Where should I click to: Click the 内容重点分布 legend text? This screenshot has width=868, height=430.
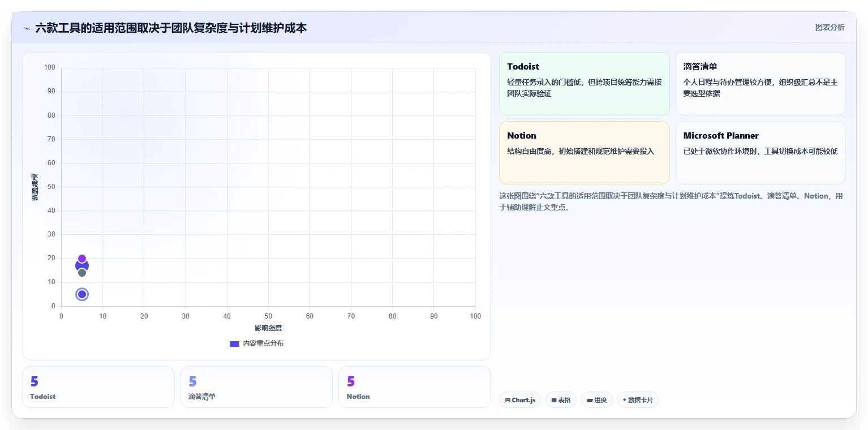pos(263,343)
